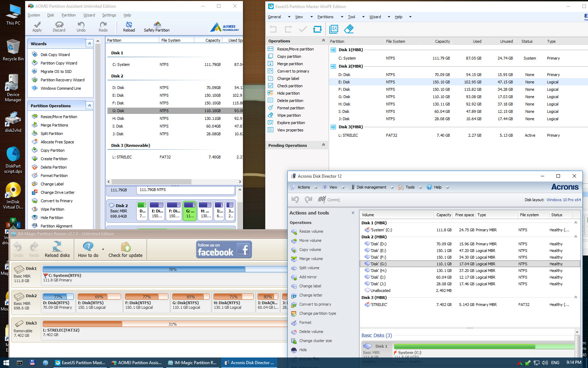Select Merge partition in EaseUS operations
Viewport: 588px width, 368px height.
(x=290, y=64)
